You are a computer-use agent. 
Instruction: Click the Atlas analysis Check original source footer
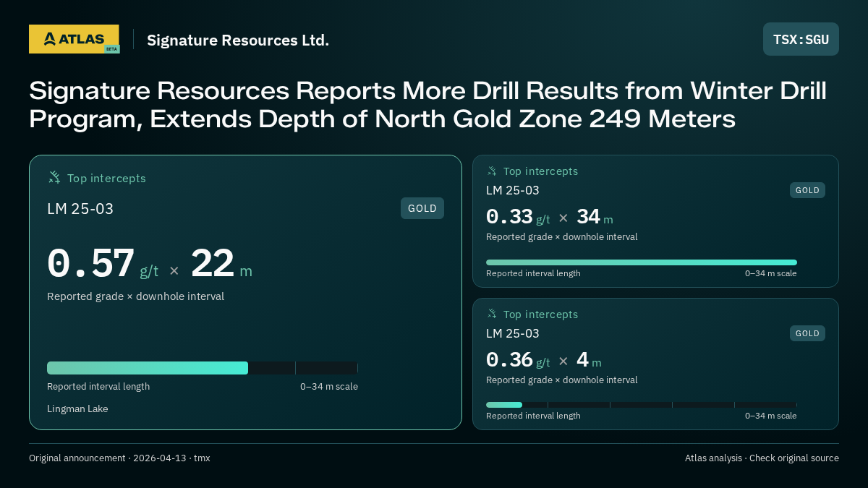[x=762, y=458]
